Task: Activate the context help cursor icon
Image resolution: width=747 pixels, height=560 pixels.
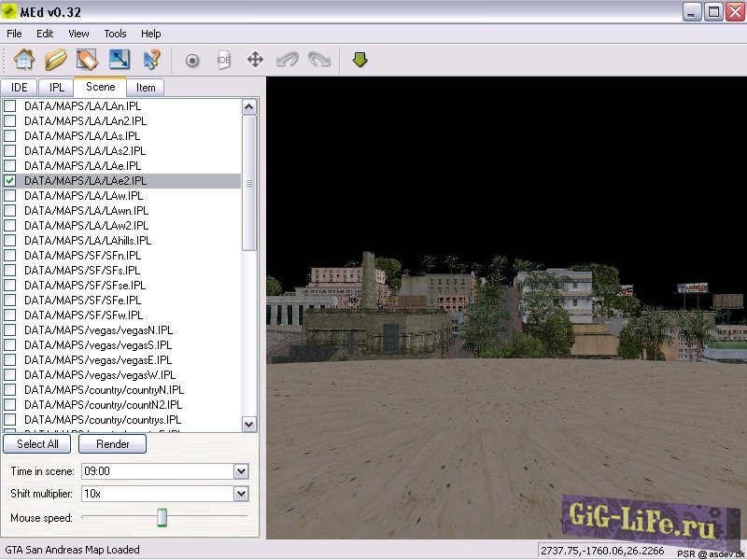Action: tap(149, 59)
